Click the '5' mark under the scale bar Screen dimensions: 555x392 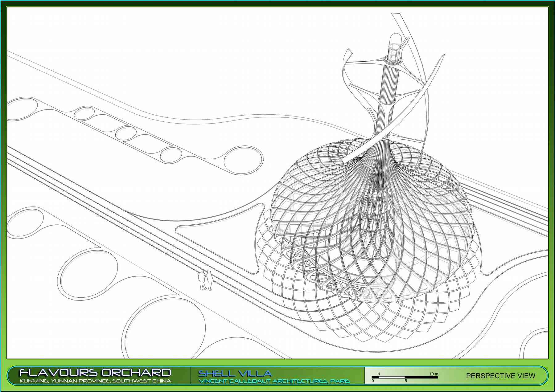click(x=406, y=381)
